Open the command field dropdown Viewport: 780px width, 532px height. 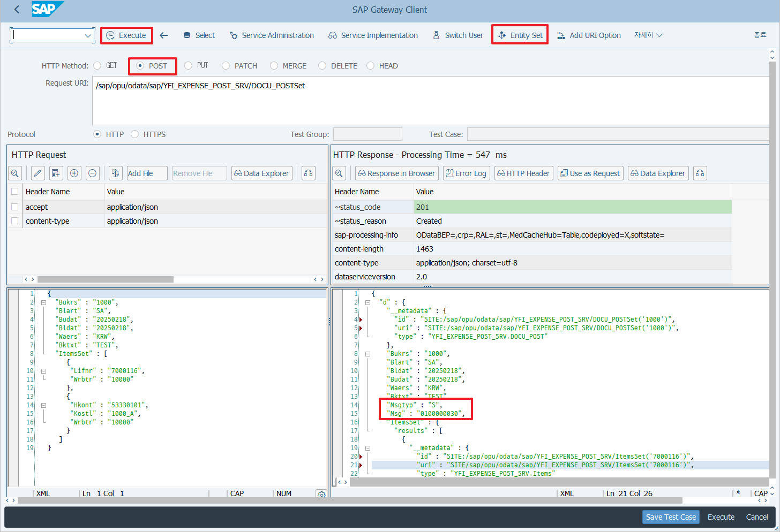[x=88, y=35]
